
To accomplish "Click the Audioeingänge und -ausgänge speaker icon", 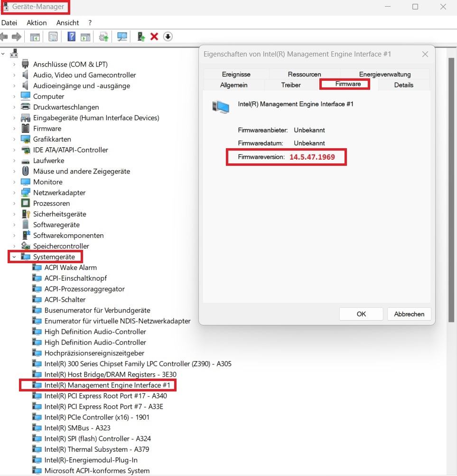I will 25,86.
